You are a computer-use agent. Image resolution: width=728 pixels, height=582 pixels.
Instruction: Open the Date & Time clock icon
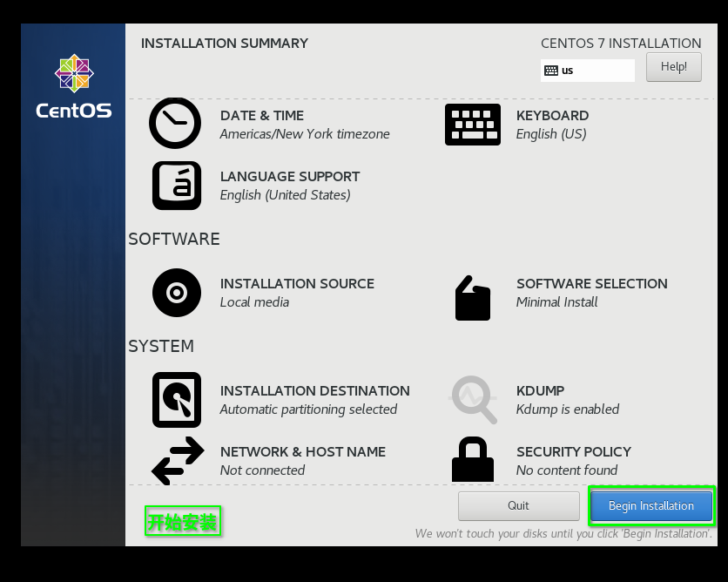(x=175, y=123)
